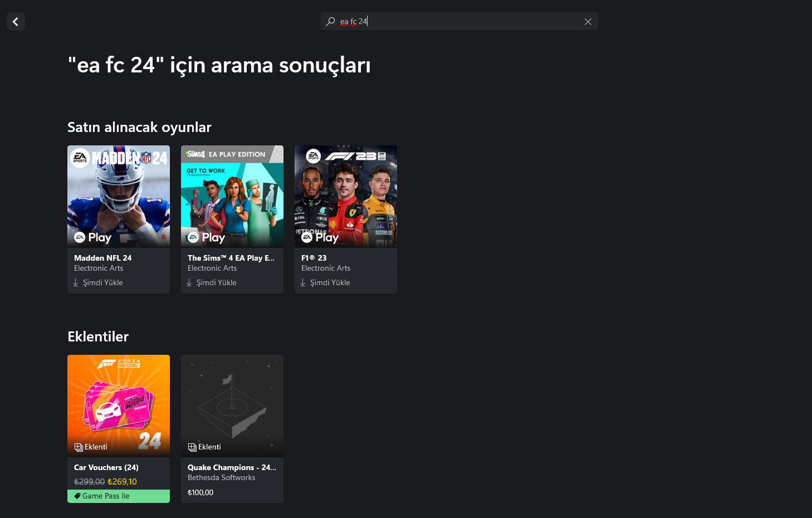Image resolution: width=812 pixels, height=518 pixels.
Task: Click the 'Eklentiler' section heading
Action: coord(98,336)
